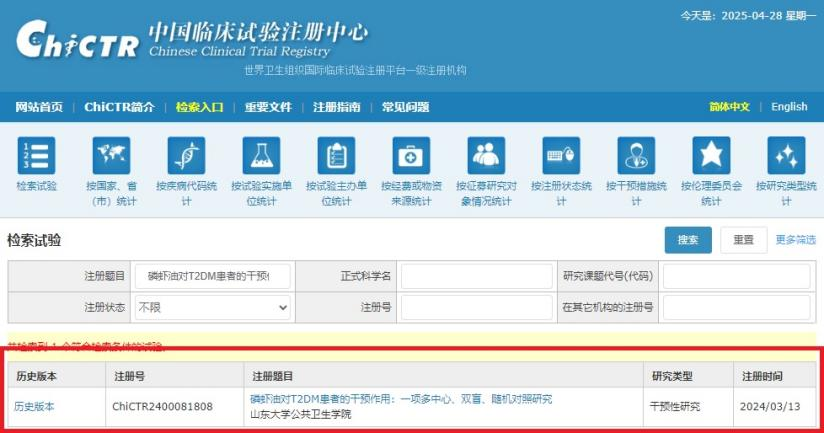Image resolution: width=824 pixels, height=433 pixels.
Task: Focus the 正式科学名 input field
Action: point(477,276)
